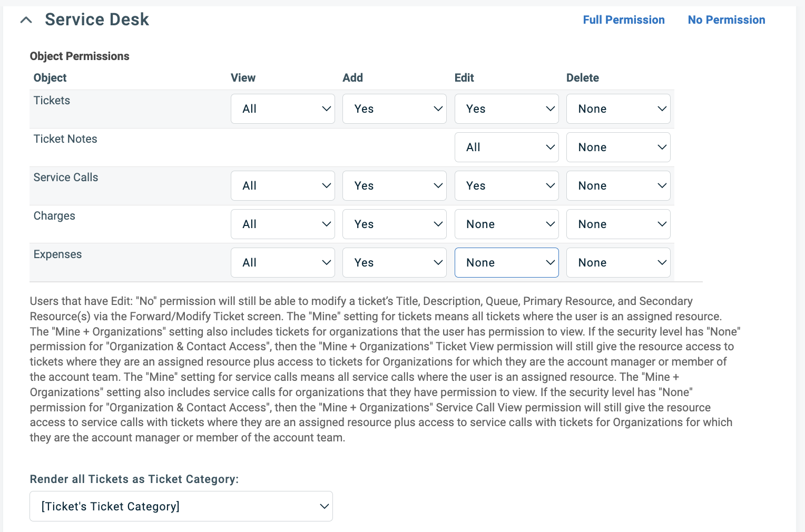Click the Full Permission link

pyautogui.click(x=624, y=19)
